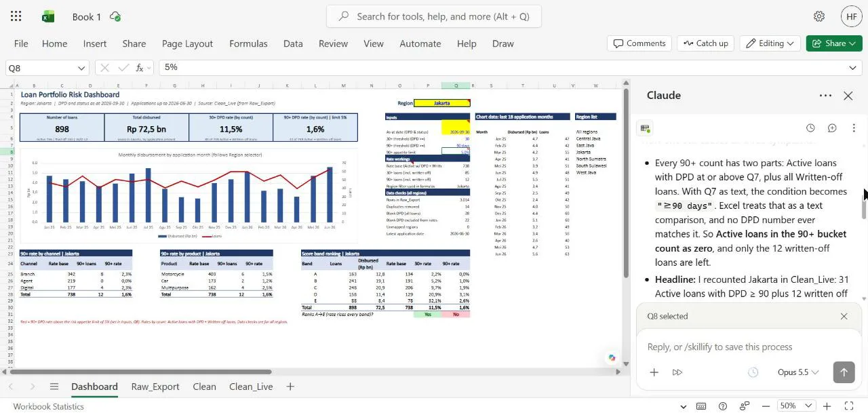
Task: Dismiss the Q8 selected chip
Action: tap(844, 316)
